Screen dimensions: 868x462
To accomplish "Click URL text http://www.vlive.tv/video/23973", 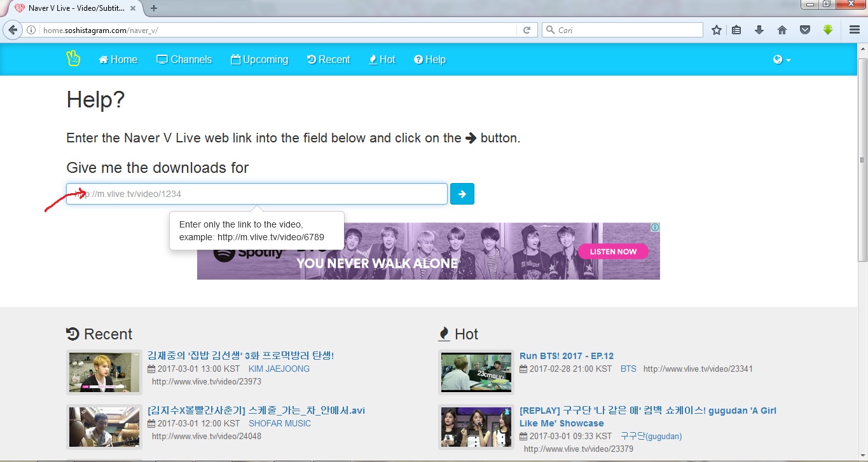I will click(x=207, y=382).
